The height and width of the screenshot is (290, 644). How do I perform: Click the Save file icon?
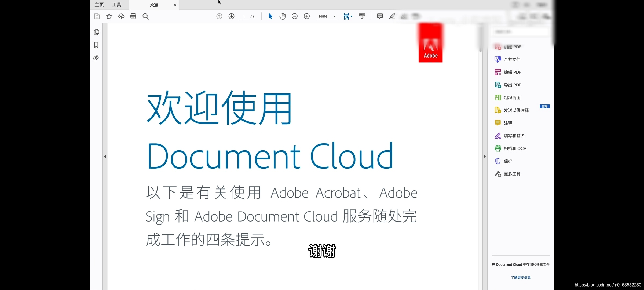pyautogui.click(x=97, y=16)
